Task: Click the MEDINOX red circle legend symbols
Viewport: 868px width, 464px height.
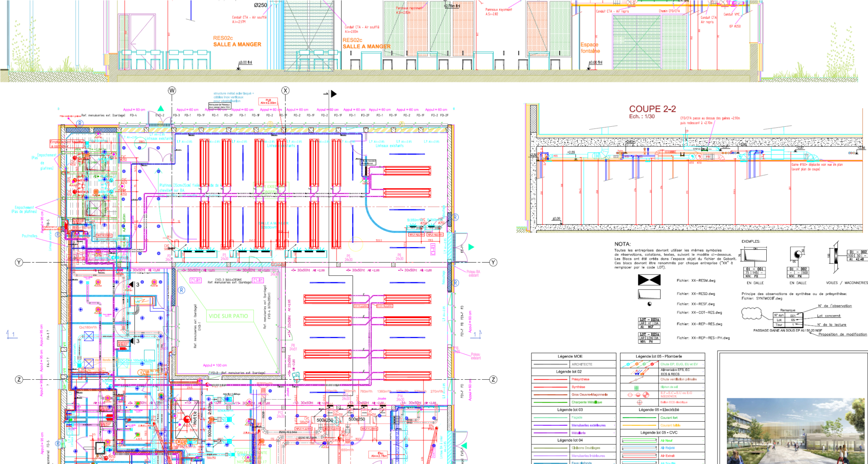Action: 639,395
